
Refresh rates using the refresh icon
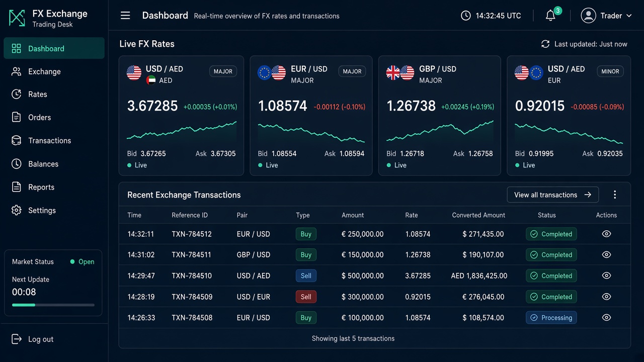545,44
